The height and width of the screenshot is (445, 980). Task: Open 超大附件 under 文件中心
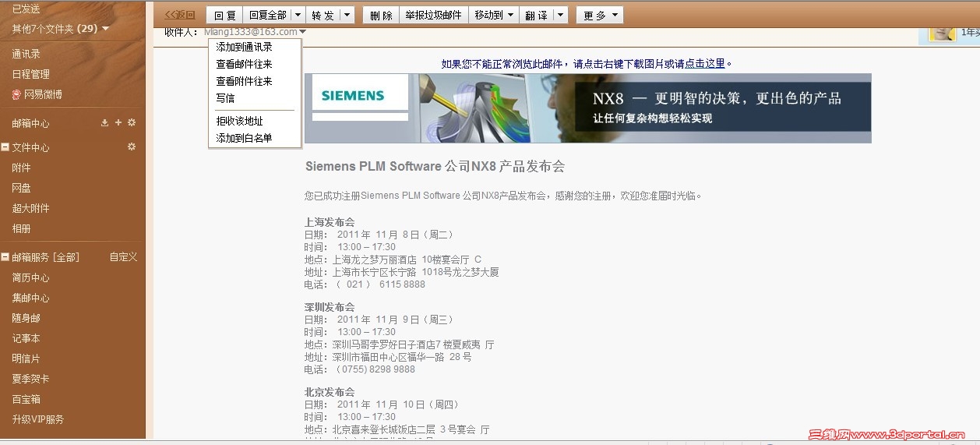coord(30,208)
